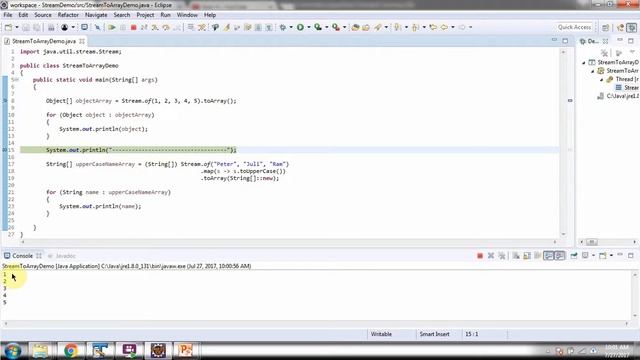Click Clear Console icon
This screenshot has width=640, height=360.
pyautogui.click(x=516, y=256)
